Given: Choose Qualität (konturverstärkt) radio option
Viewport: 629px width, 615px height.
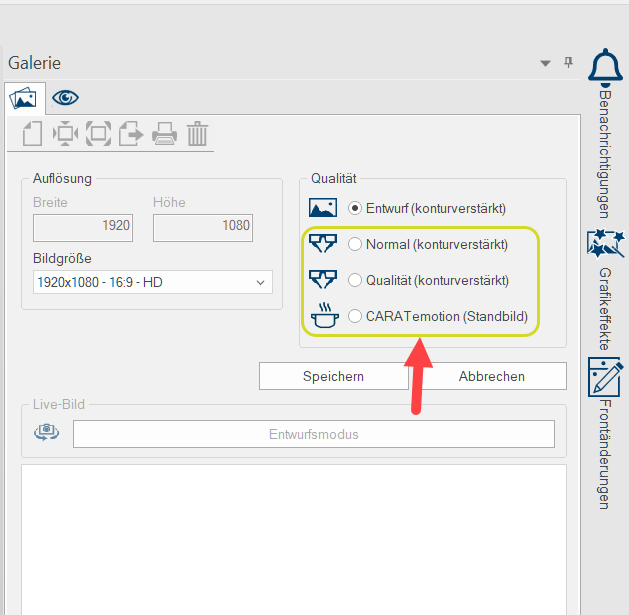Looking at the screenshot, I should point(355,280).
